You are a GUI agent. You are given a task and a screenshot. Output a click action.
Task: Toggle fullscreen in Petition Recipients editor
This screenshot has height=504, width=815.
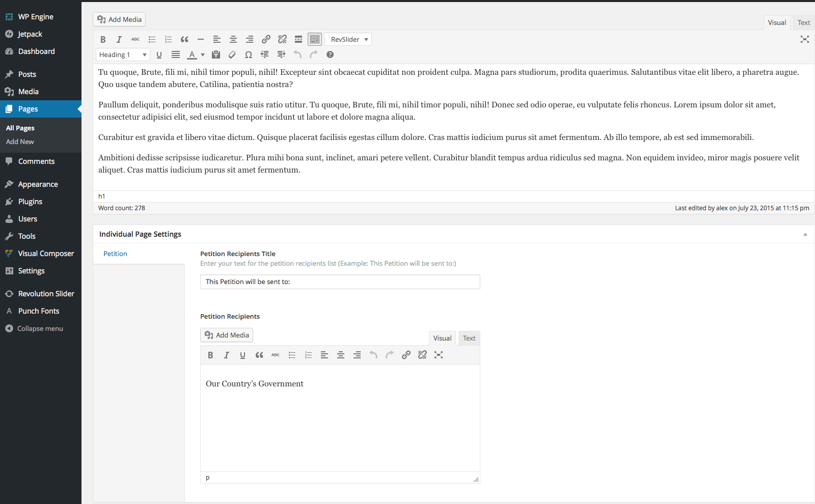click(439, 355)
